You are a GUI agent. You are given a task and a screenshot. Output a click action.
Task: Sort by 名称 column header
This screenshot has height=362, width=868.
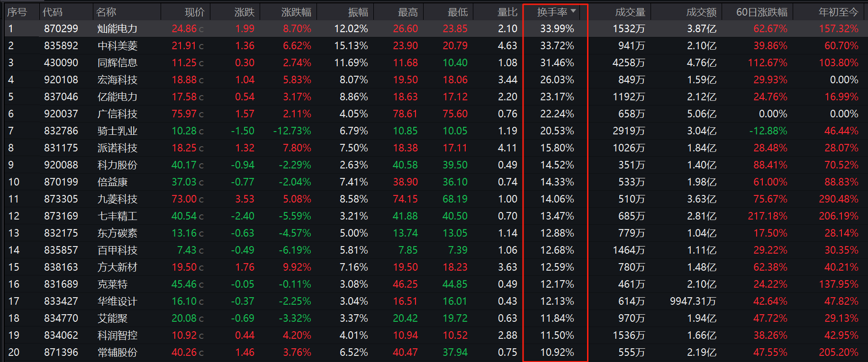click(106, 12)
